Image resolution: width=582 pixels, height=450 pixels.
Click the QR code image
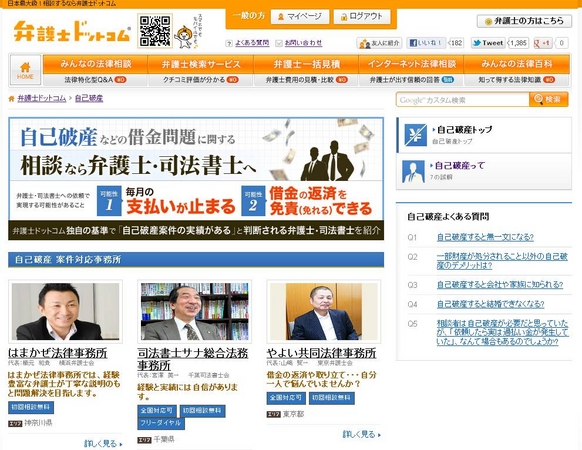[155, 31]
